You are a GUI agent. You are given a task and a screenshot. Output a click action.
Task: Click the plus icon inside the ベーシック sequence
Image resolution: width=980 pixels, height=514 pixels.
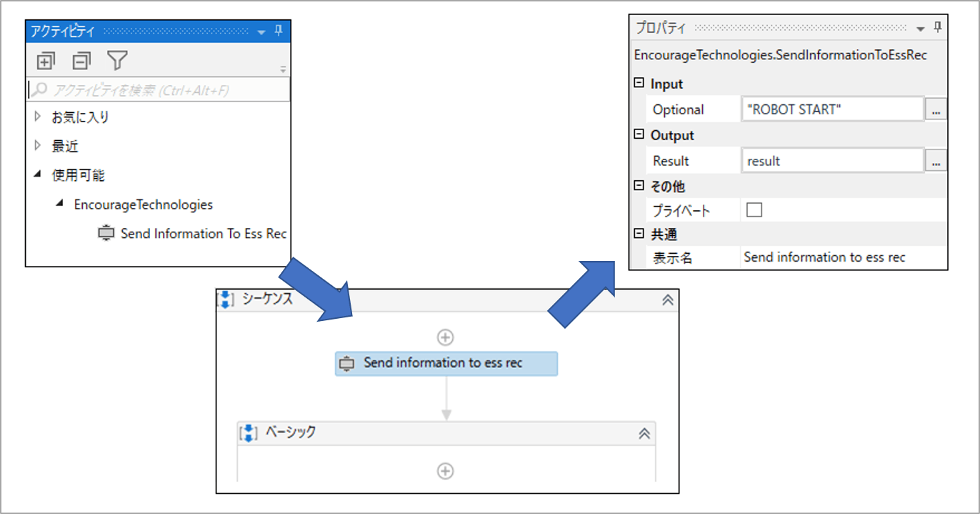pyautogui.click(x=445, y=470)
